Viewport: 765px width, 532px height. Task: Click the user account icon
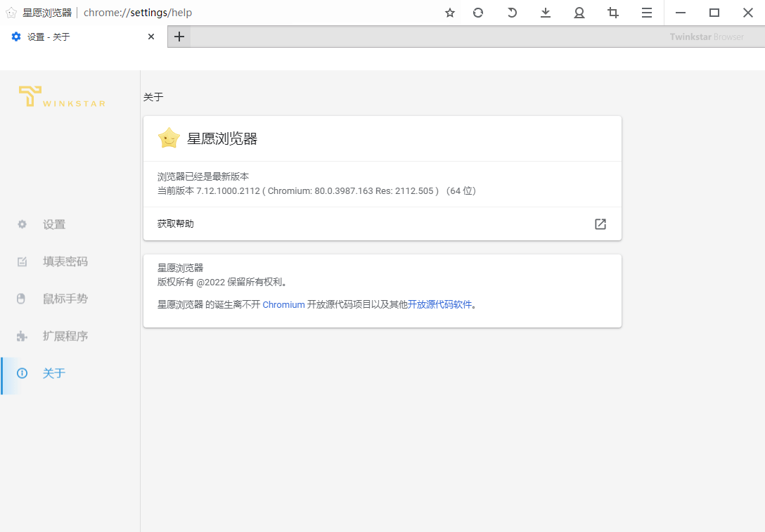pyautogui.click(x=579, y=13)
